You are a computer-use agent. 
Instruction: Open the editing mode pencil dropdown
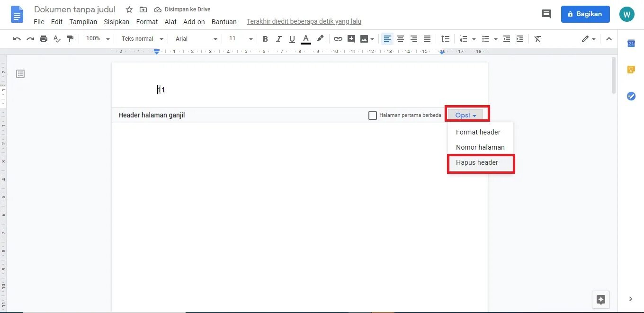[589, 39]
